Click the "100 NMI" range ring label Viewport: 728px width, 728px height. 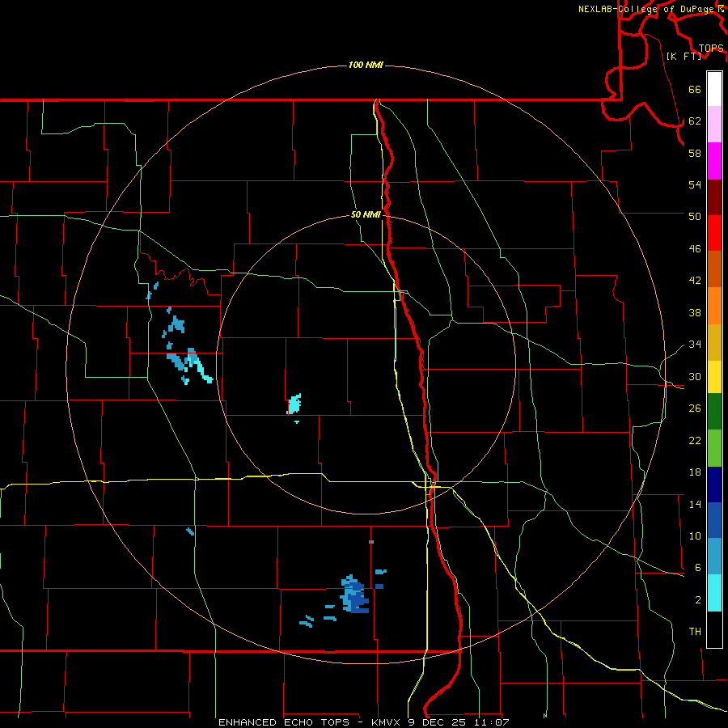tap(366, 65)
